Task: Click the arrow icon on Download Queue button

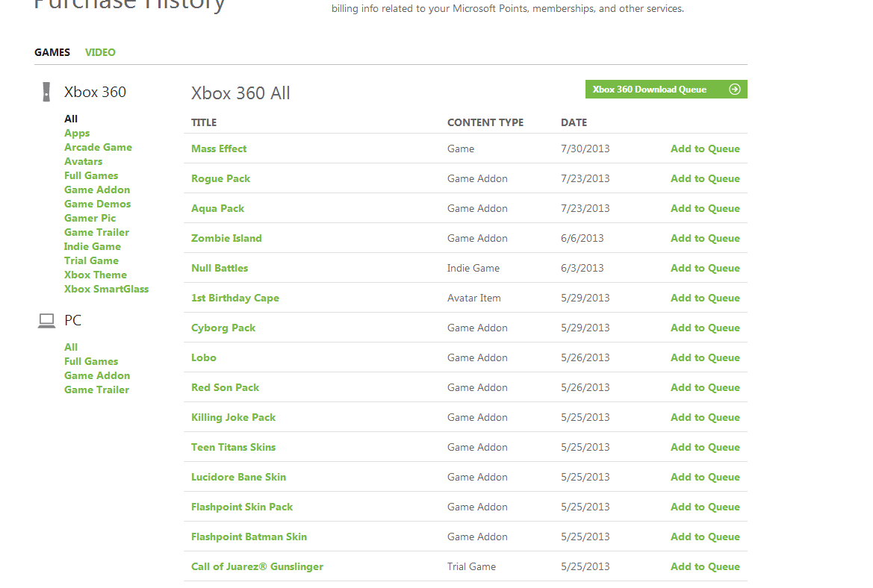Action: pos(735,90)
